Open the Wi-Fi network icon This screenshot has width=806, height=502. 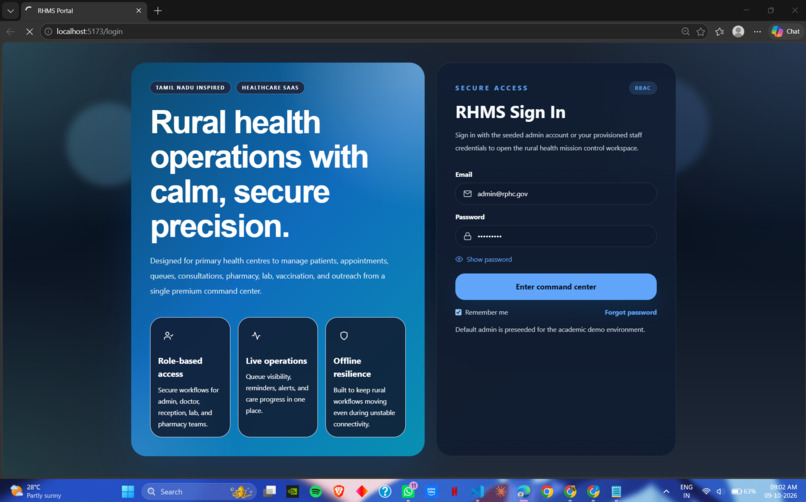point(706,492)
